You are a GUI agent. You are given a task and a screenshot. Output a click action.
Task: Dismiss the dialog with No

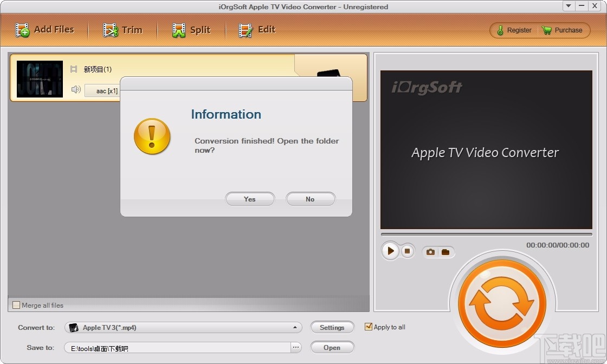(311, 199)
